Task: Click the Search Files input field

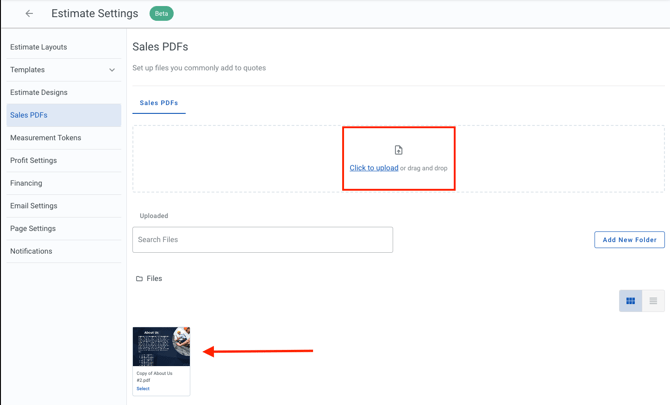Action: click(x=262, y=240)
